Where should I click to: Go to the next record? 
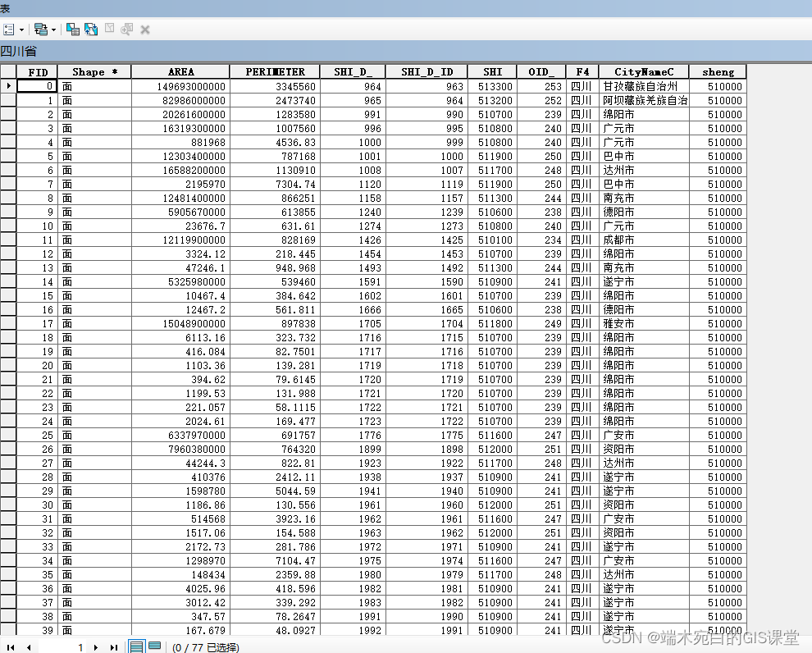coord(96,647)
